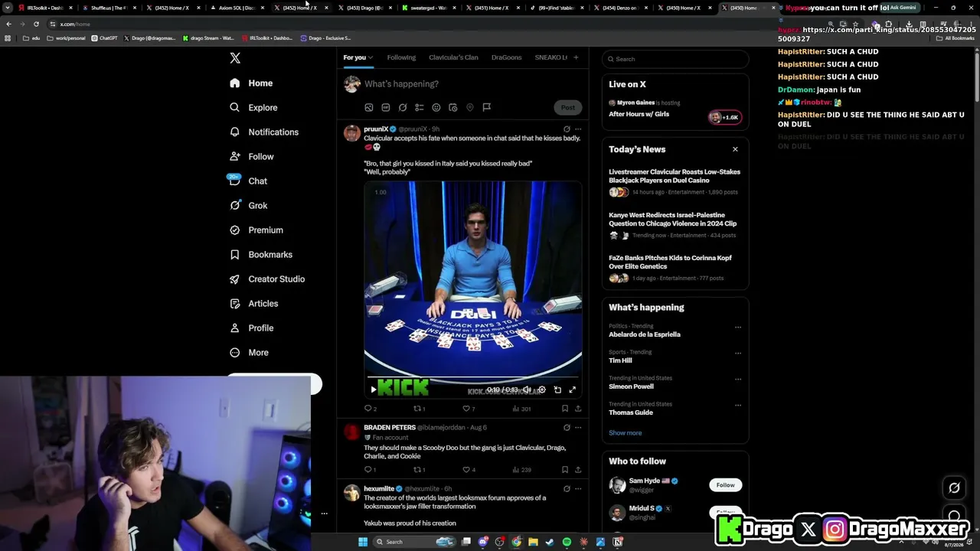The height and width of the screenshot is (551, 980).
Task: Close the Today's News panel
Action: [735, 149]
